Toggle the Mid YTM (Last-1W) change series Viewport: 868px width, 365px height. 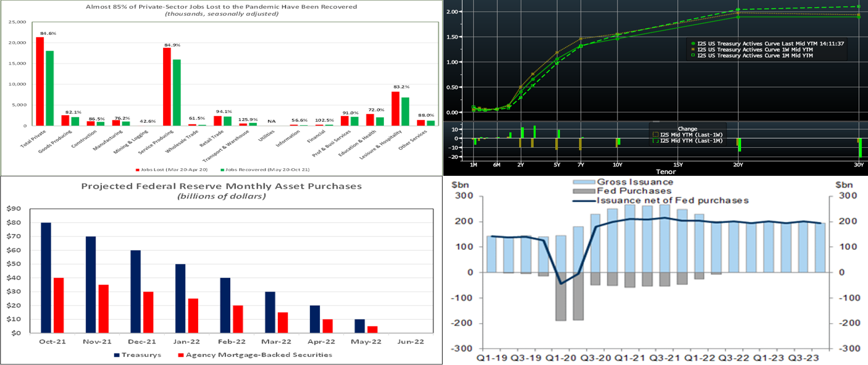coord(687,134)
